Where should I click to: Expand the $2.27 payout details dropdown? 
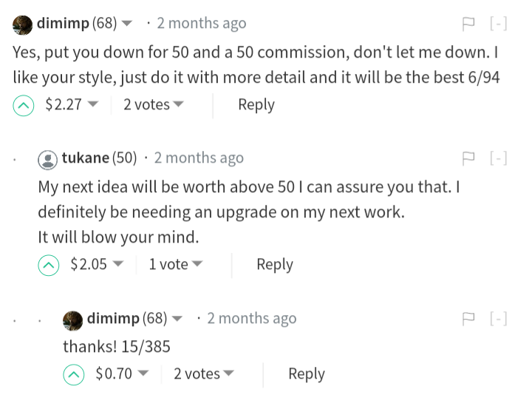[x=92, y=105]
